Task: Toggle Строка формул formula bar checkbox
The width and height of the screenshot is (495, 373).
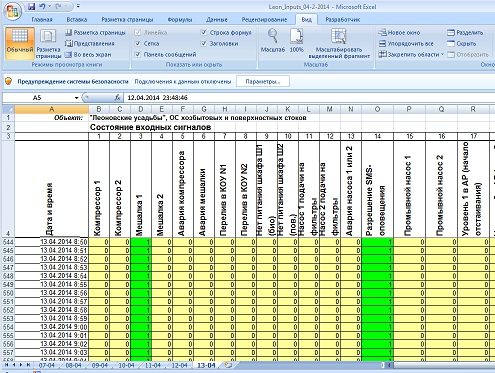Action: coord(204,33)
